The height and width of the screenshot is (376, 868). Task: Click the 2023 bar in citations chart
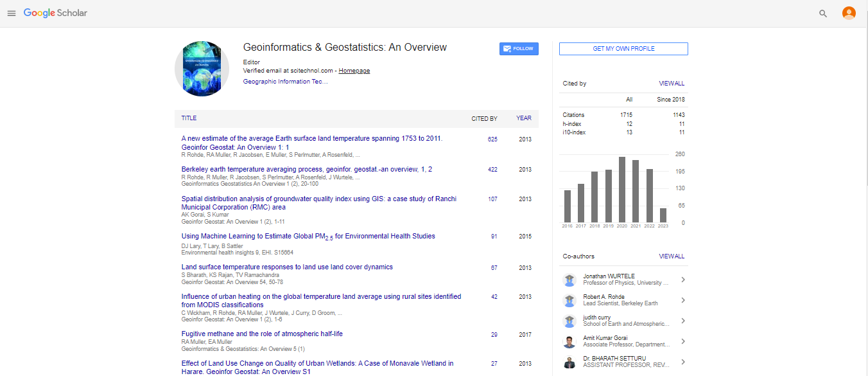[x=663, y=215]
